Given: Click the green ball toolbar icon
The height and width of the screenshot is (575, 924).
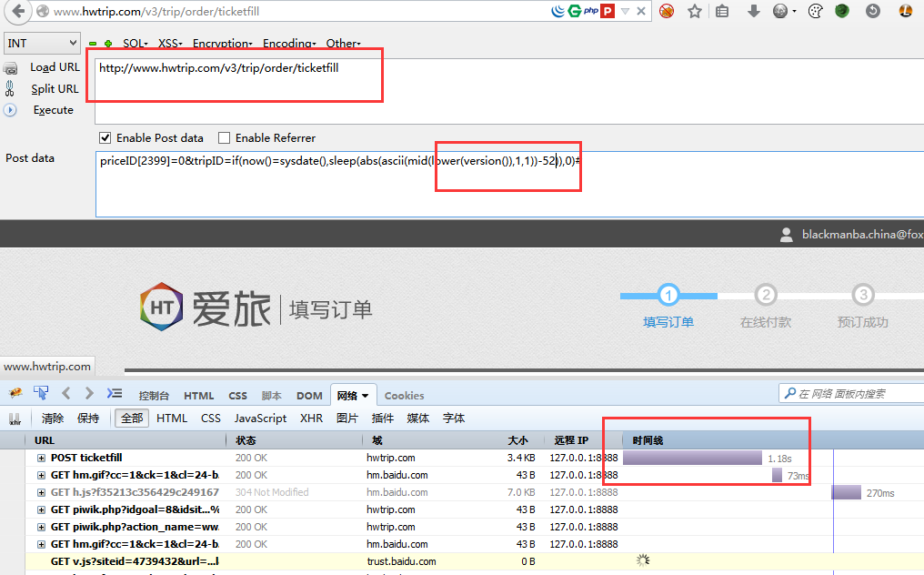Looking at the screenshot, I should tap(843, 11).
